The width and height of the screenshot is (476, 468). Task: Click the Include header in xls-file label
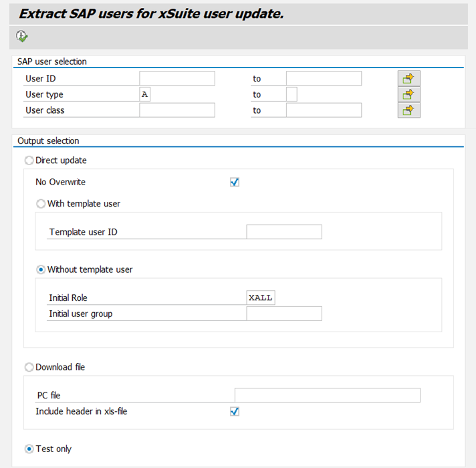point(82,412)
